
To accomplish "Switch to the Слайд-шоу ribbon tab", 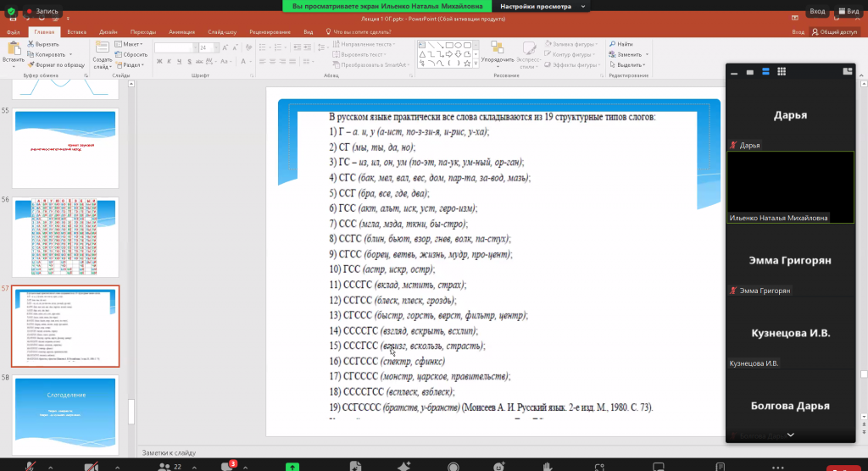I will point(222,32).
